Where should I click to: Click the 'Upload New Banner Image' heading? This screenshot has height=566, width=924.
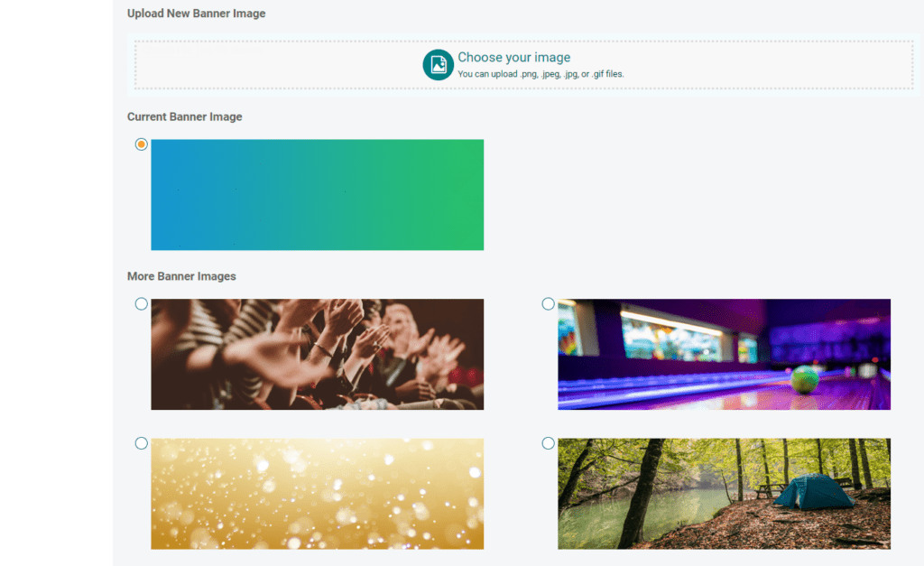tap(196, 14)
